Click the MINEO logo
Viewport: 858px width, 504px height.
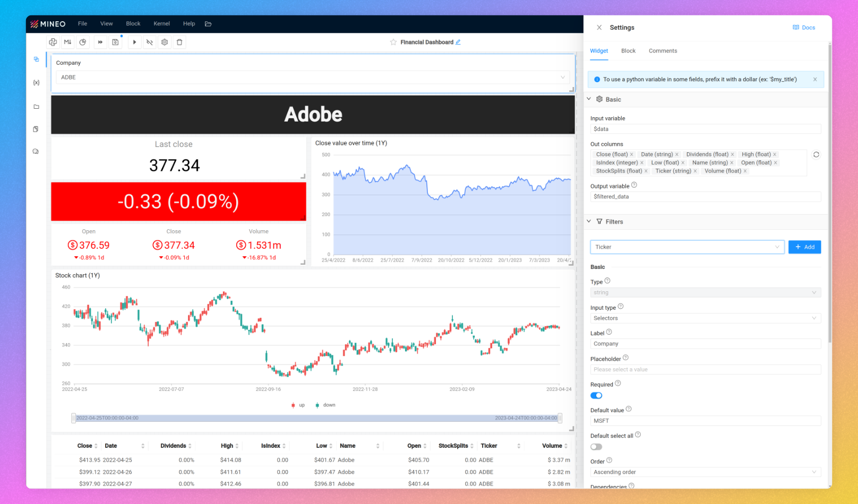[x=48, y=24]
